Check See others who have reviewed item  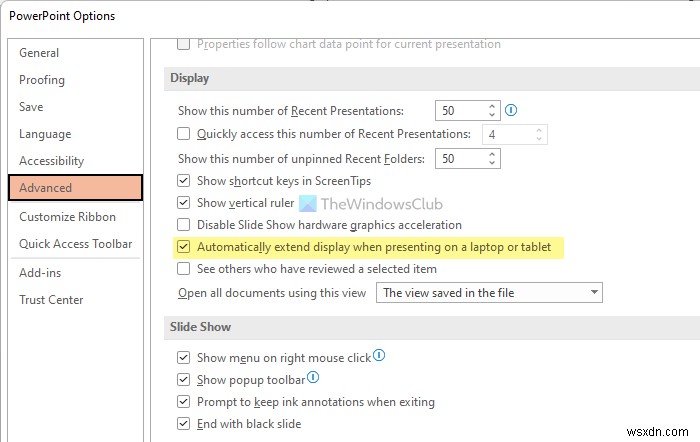pos(184,269)
